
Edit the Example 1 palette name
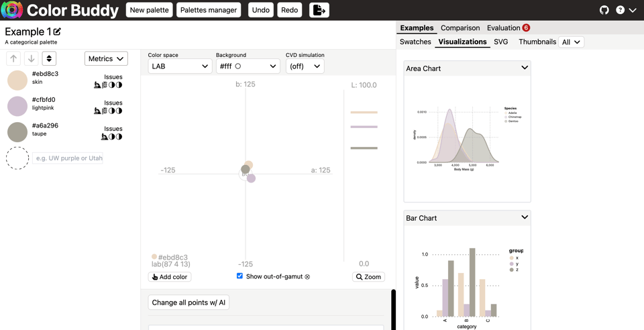pyautogui.click(x=58, y=32)
